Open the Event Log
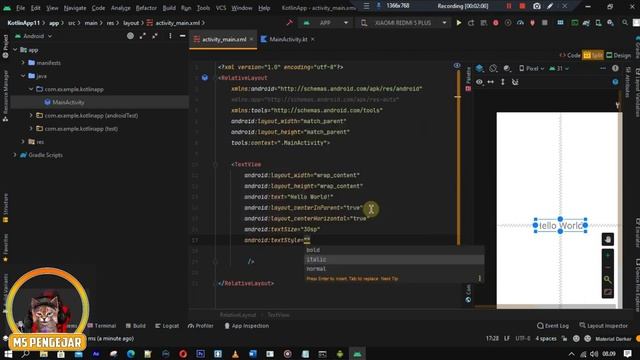Image resolution: width=640 pixels, height=360 pixels. click(x=553, y=326)
